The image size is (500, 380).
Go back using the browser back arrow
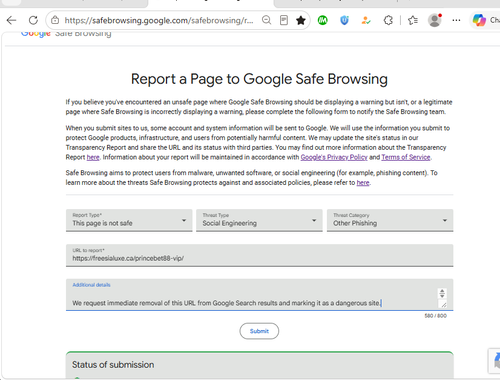[12, 20]
